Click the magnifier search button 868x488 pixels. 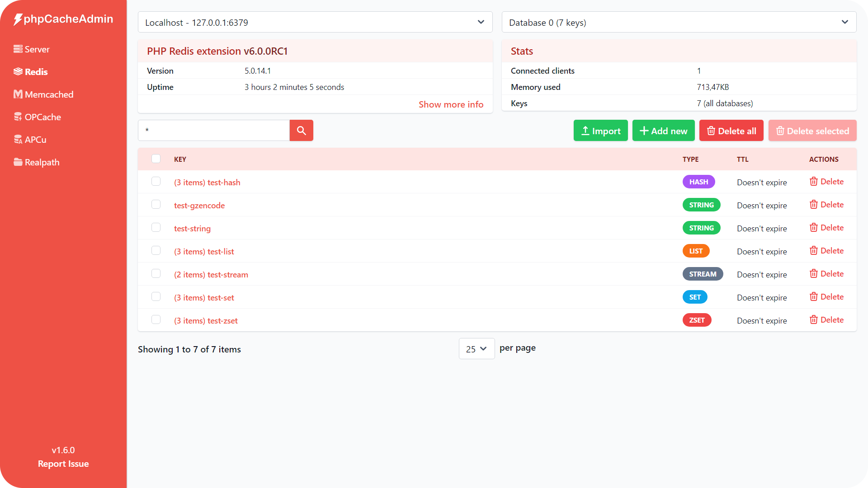(301, 131)
